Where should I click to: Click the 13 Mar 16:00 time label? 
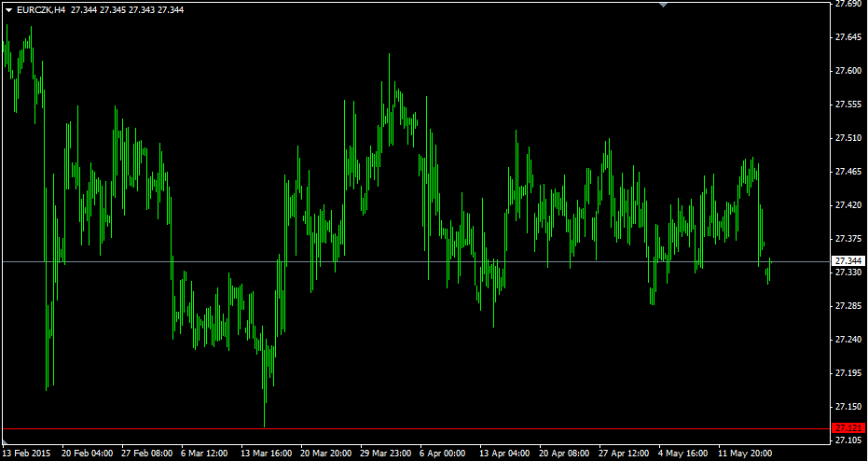pos(267,454)
